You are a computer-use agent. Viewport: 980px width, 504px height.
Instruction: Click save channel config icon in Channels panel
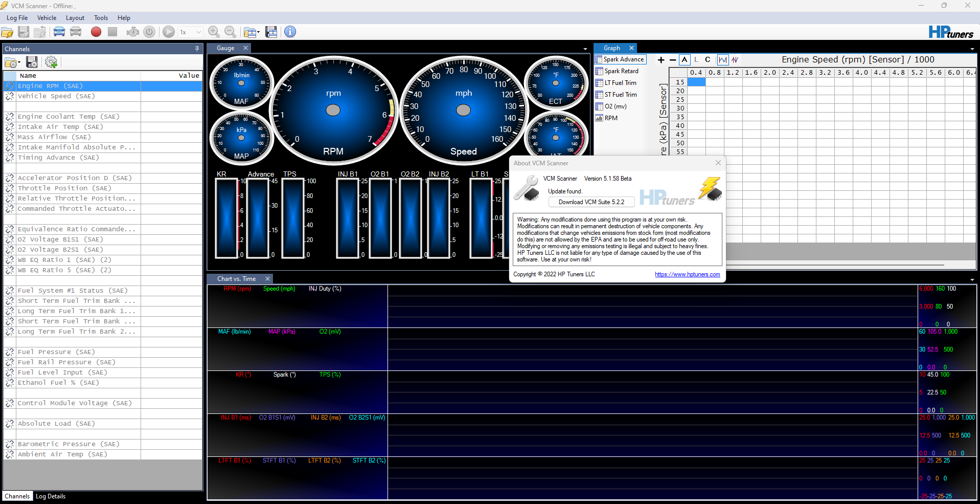pos(32,62)
